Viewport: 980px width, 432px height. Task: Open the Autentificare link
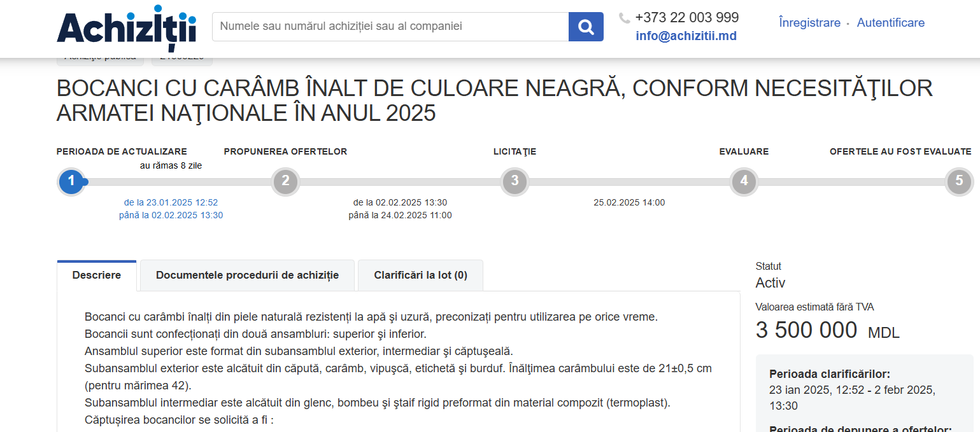pos(890,23)
